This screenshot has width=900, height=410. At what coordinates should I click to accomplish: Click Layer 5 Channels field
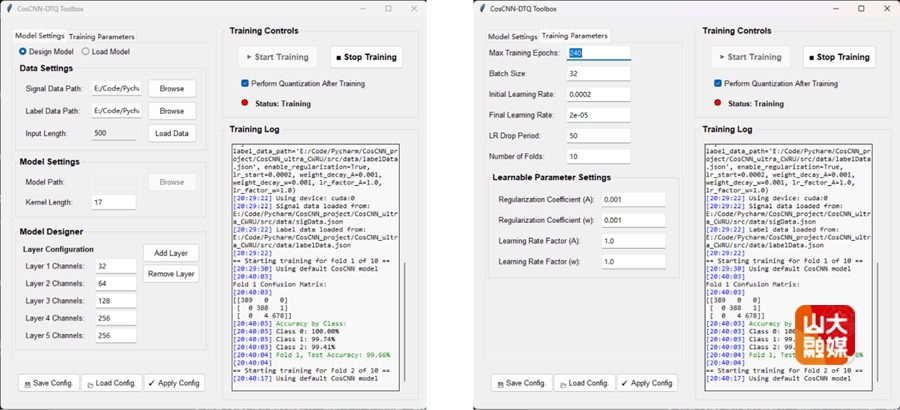(116, 335)
